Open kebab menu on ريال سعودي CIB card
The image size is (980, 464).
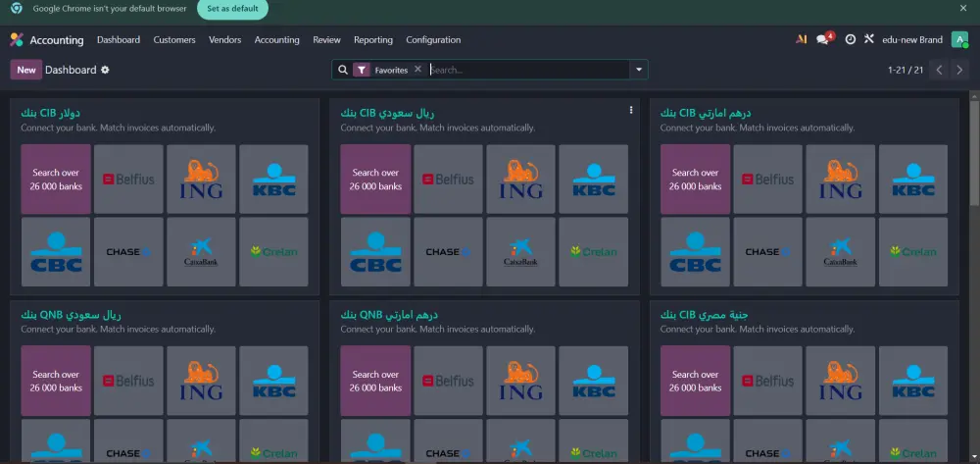pos(630,110)
